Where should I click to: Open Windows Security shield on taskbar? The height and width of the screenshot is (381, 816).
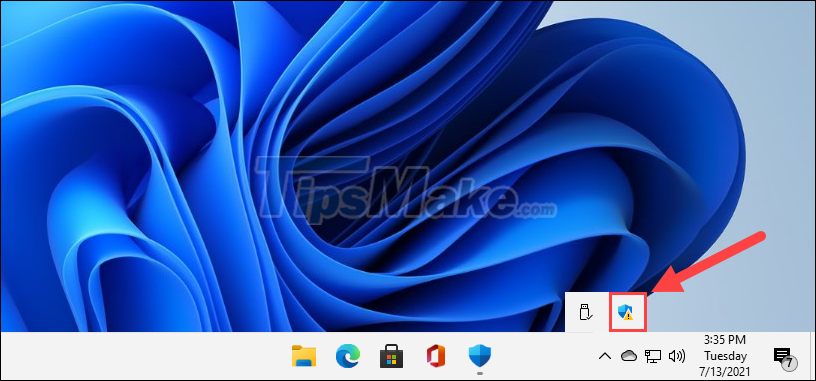coord(480,356)
